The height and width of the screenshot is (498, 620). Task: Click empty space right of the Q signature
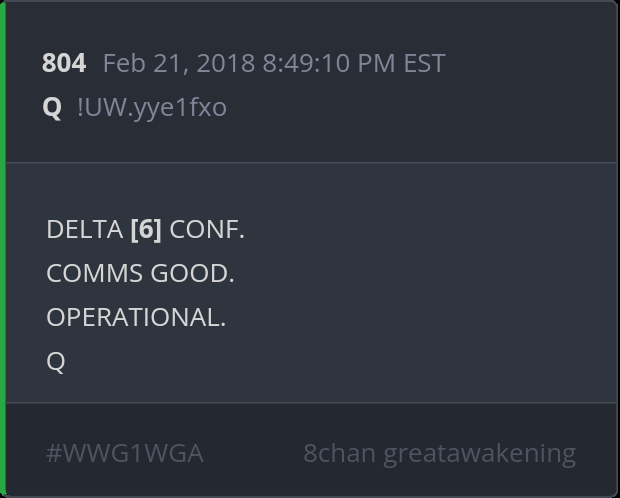(300, 361)
